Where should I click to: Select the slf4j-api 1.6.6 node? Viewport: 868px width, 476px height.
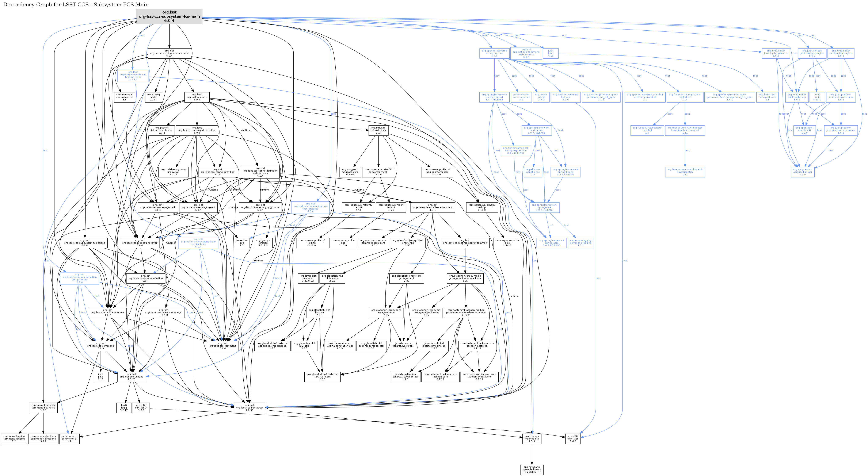pyautogui.click(x=573, y=439)
